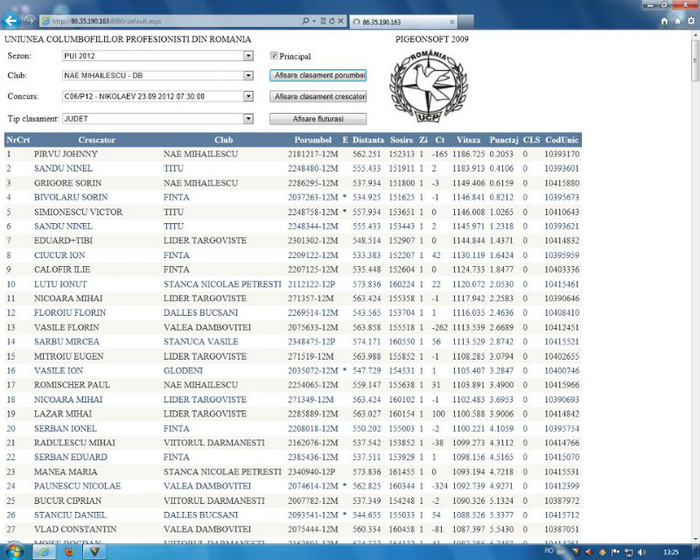
Task: Click the Punctaj column header
Action: point(504,140)
